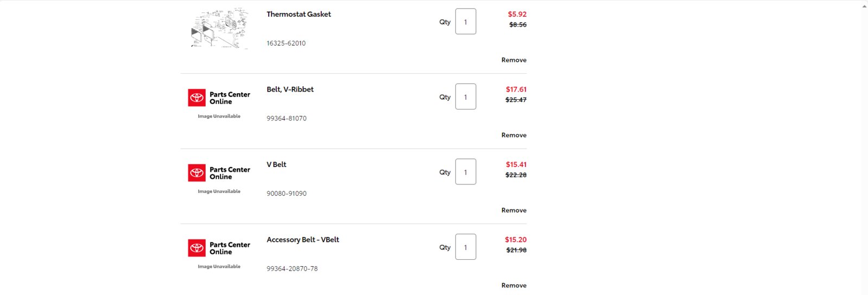868x295 pixels.
Task: Click the Accessory Belt Toyota logo image
Action: click(x=219, y=254)
